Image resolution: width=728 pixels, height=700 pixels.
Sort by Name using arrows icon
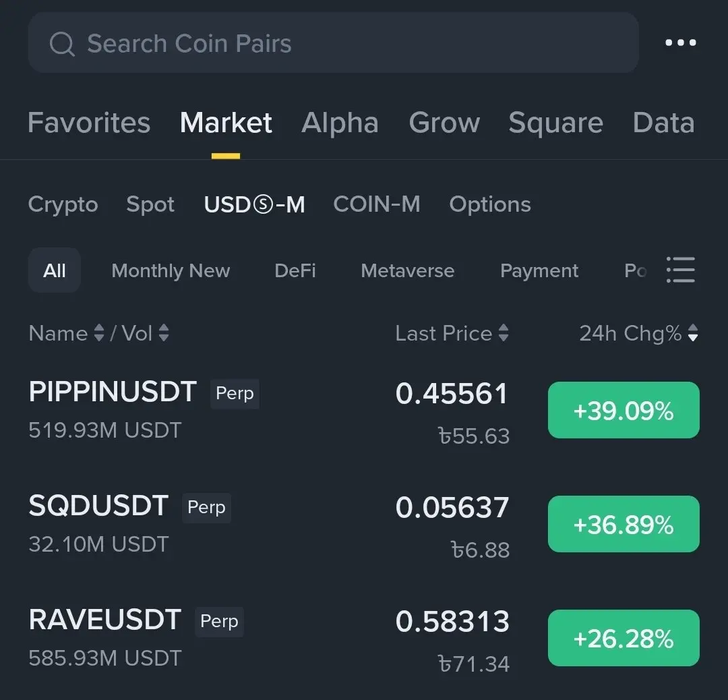(99, 332)
